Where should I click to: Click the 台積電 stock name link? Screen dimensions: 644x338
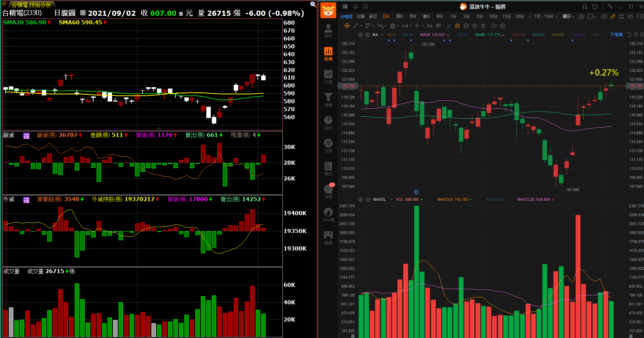pos(346,16)
